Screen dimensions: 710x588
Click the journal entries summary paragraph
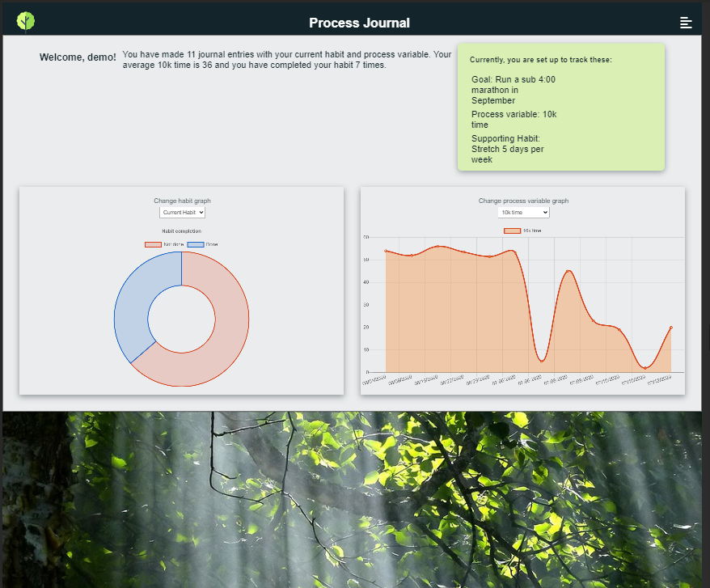[x=286, y=60]
